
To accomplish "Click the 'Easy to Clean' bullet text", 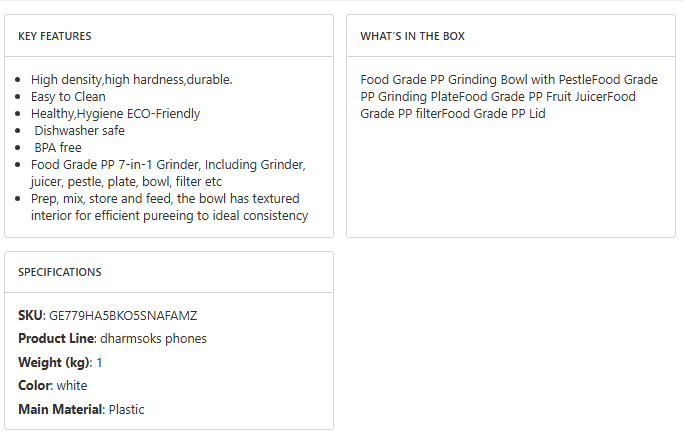I will 68,97.
